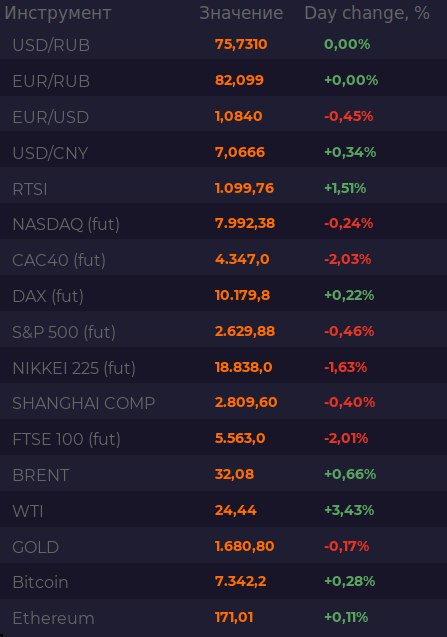
Task: Open the USD/RUB instrument row
Action: click(224, 44)
